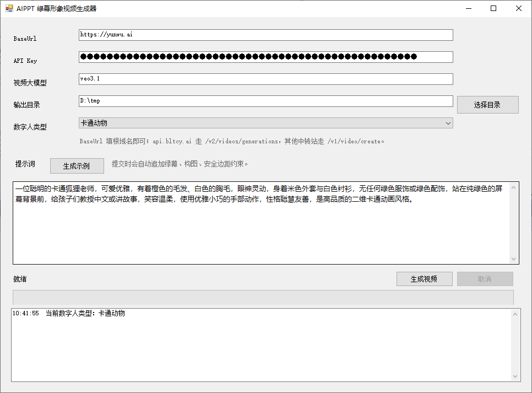Focus the masked API Key field
Image resolution: width=532 pixels, height=393 pixels.
point(265,57)
